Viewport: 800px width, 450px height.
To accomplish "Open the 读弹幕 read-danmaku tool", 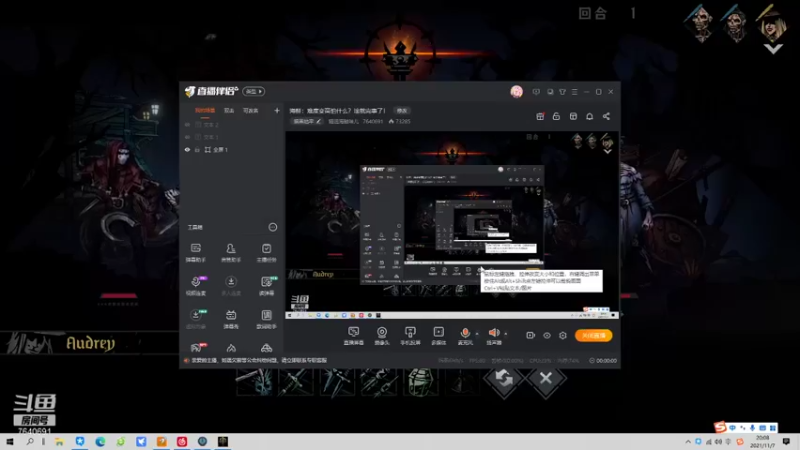I will [266, 286].
